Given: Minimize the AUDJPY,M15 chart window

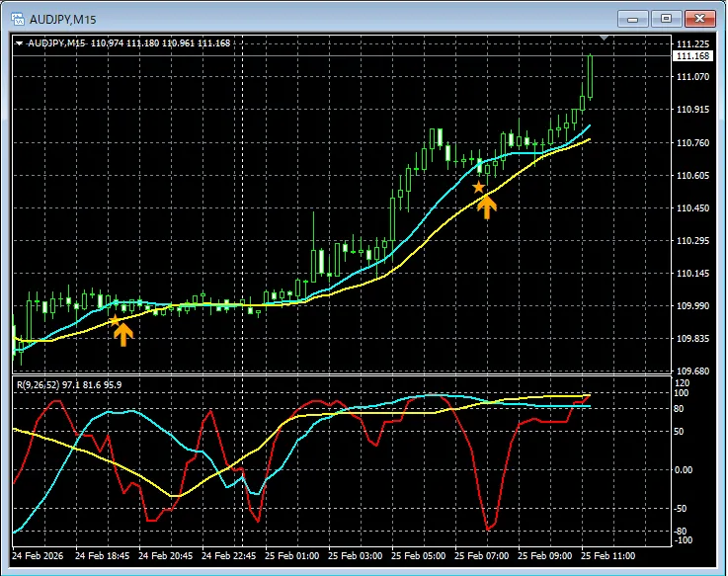Looking at the screenshot, I should click(634, 19).
